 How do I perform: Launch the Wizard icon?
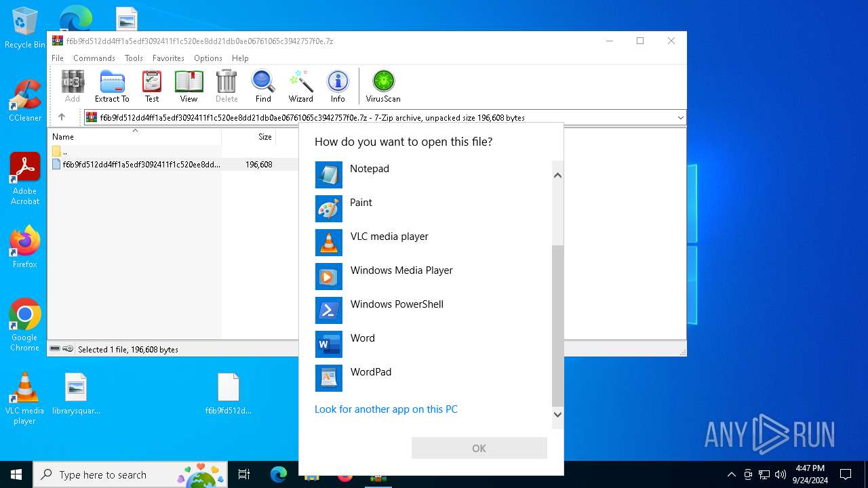(x=300, y=86)
